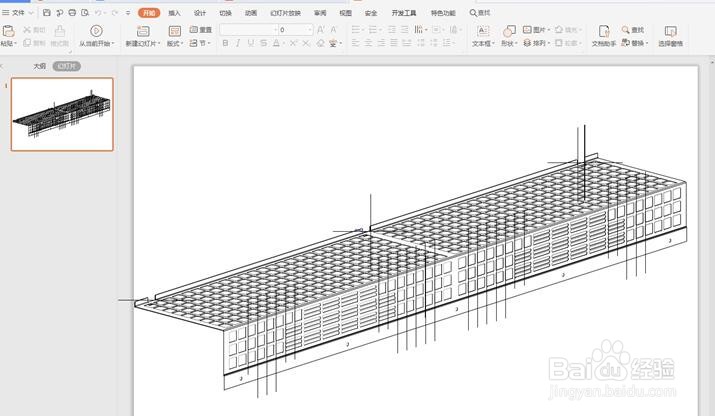Click the Shapes icon
This screenshot has width=715, height=416.
(509, 31)
